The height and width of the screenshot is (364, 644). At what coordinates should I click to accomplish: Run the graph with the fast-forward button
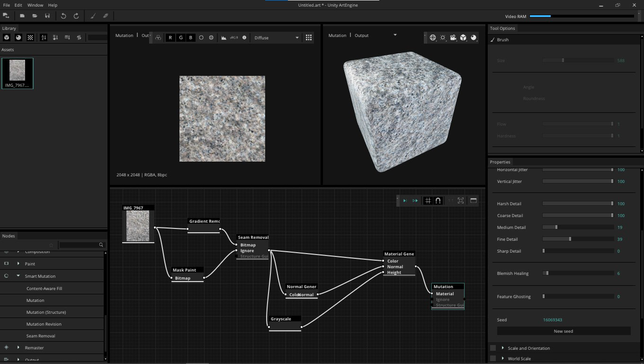click(x=415, y=200)
